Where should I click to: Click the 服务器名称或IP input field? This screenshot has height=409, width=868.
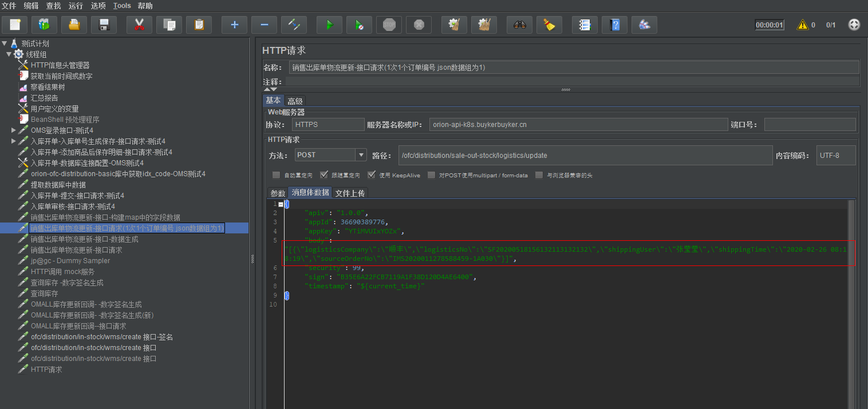tap(578, 125)
